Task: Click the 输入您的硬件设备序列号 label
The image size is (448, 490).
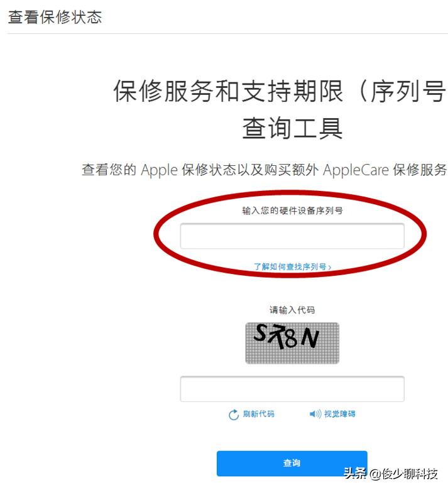Action: pos(292,210)
